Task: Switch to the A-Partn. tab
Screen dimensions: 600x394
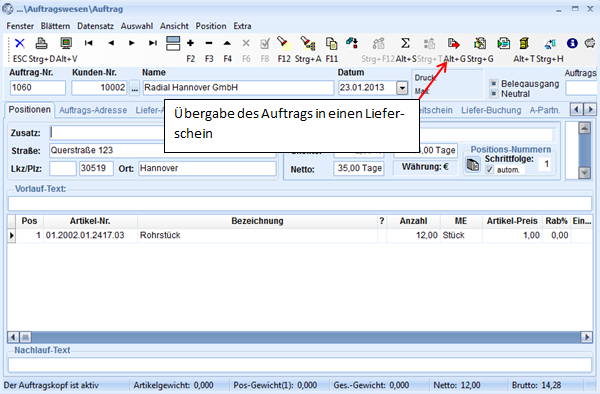Action: pos(545,110)
